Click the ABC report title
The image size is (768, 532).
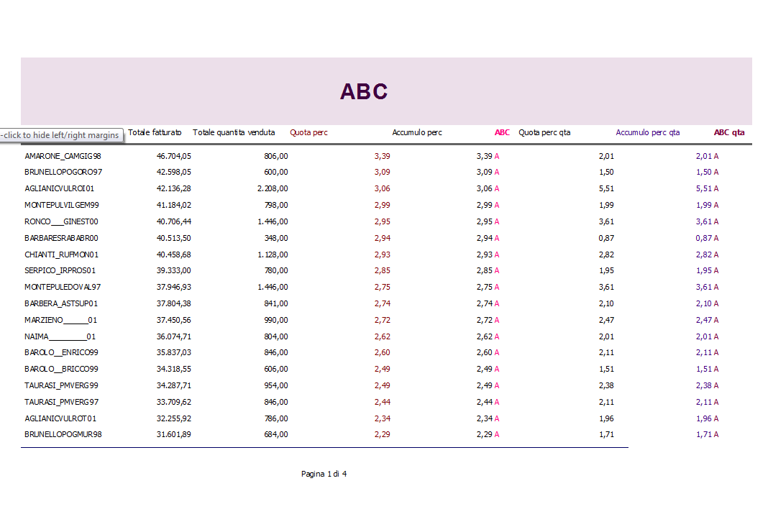click(x=364, y=91)
